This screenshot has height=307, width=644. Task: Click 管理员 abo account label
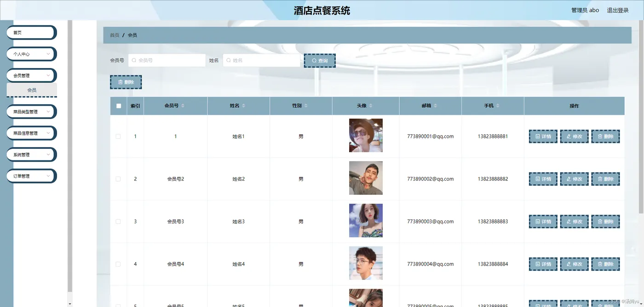[585, 10]
